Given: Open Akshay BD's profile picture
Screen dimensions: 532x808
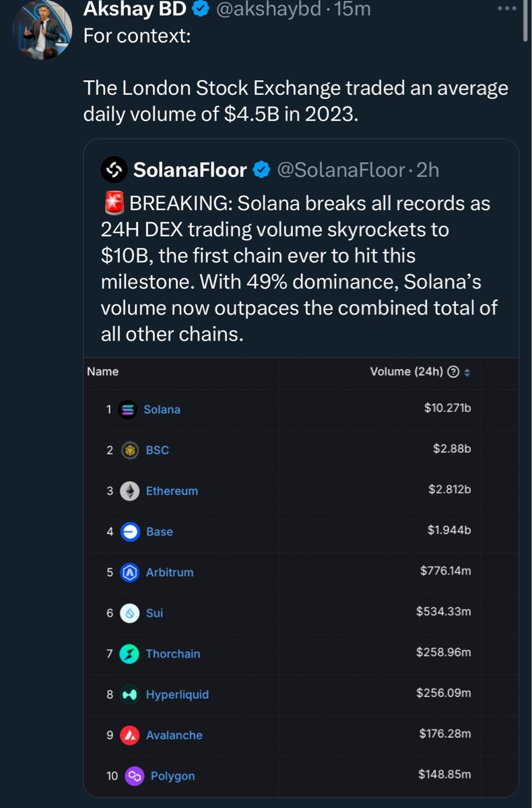Looking at the screenshot, I should point(42,29).
